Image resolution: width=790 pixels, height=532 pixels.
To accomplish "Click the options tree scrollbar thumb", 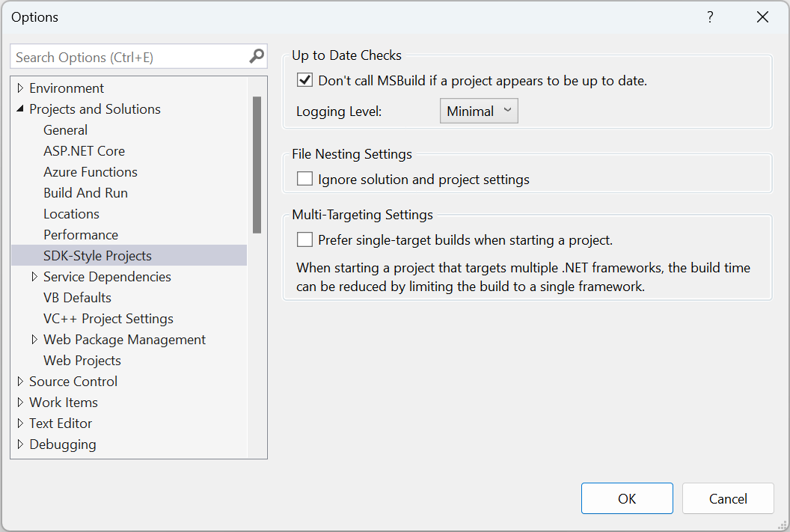I will point(257,165).
